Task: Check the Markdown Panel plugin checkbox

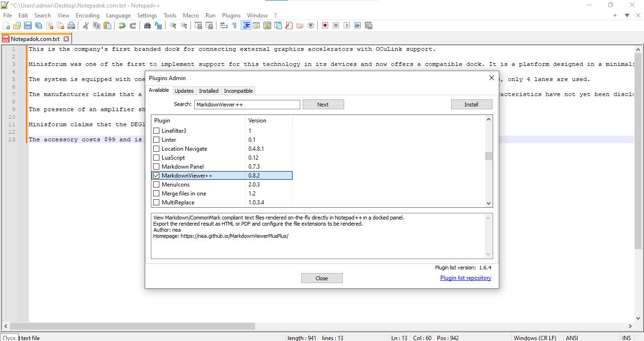Action: point(156,166)
